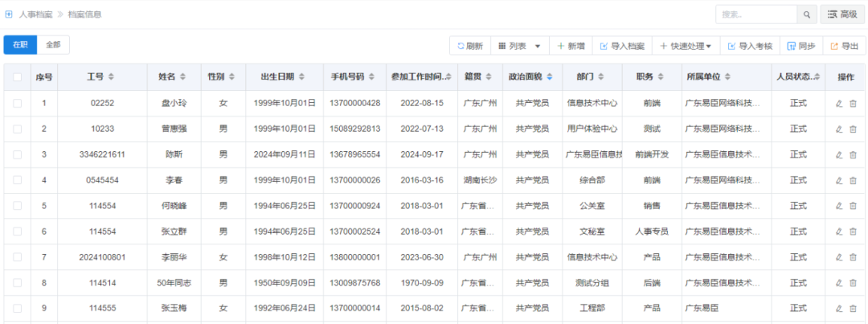Delete row 5 何晓峰 with trash icon
Image resolution: width=868 pixels, height=324 pixels.
(x=853, y=206)
